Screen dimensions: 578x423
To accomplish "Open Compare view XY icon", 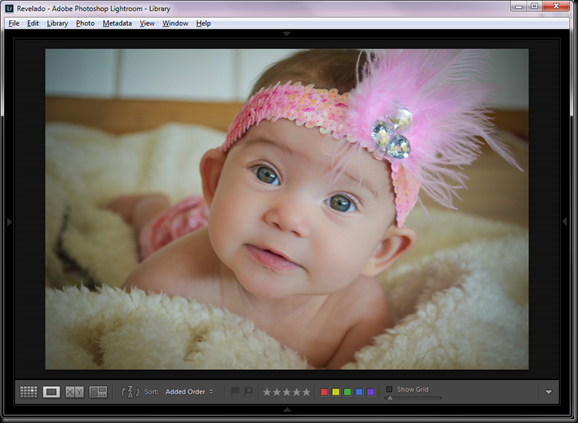I will click(x=74, y=392).
